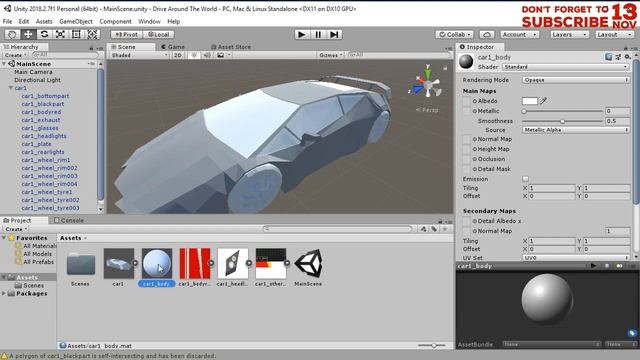Open Shader dropdown set to Standard

[x=565, y=67]
